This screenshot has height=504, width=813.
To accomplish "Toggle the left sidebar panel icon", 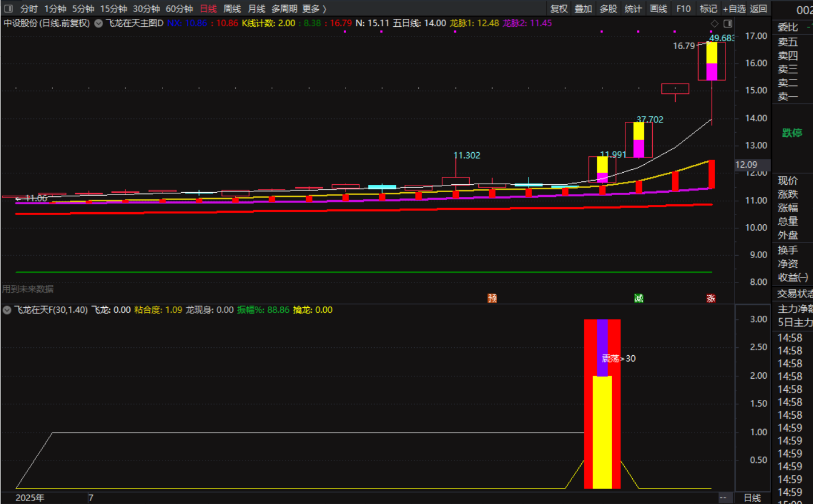I will click(8, 9).
